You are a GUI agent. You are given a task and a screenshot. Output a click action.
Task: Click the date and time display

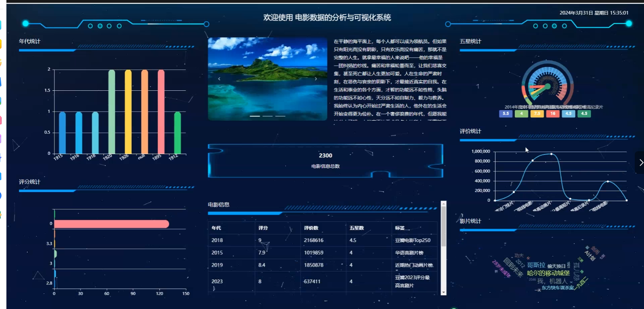click(594, 13)
